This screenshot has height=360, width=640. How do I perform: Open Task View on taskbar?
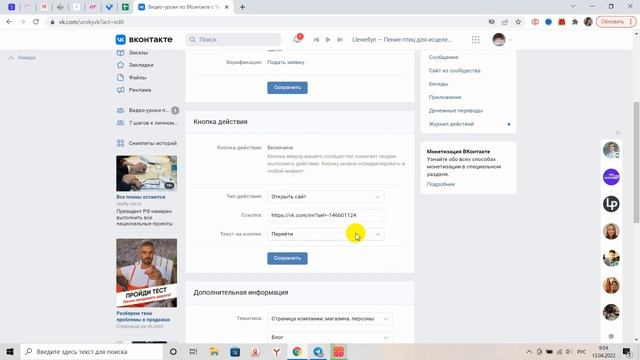(x=193, y=351)
